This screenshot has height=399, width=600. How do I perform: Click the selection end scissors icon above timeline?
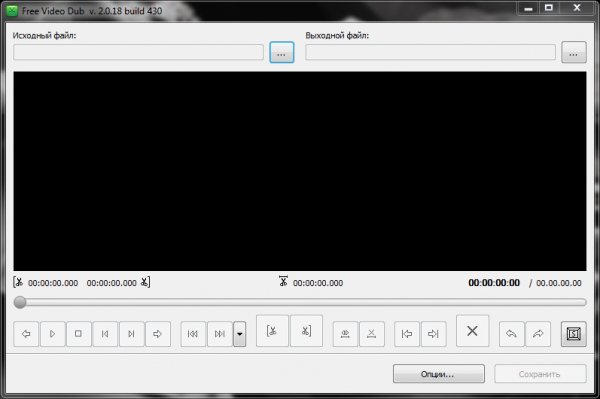(x=145, y=282)
